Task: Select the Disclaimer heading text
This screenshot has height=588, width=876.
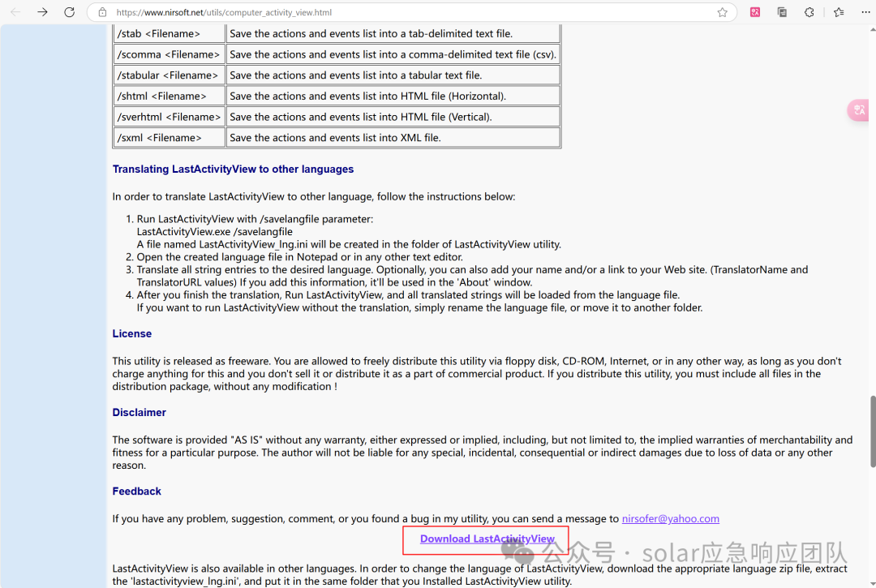Action: point(139,412)
